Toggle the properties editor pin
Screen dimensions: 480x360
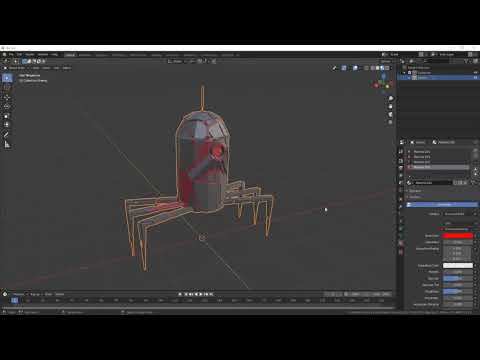[x=476, y=142]
